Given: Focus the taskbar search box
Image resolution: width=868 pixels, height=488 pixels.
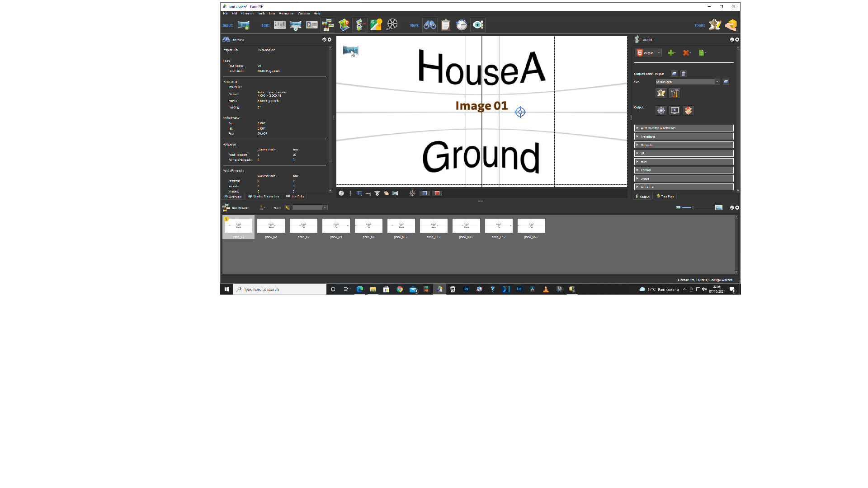Looking at the screenshot, I should [x=280, y=289].
